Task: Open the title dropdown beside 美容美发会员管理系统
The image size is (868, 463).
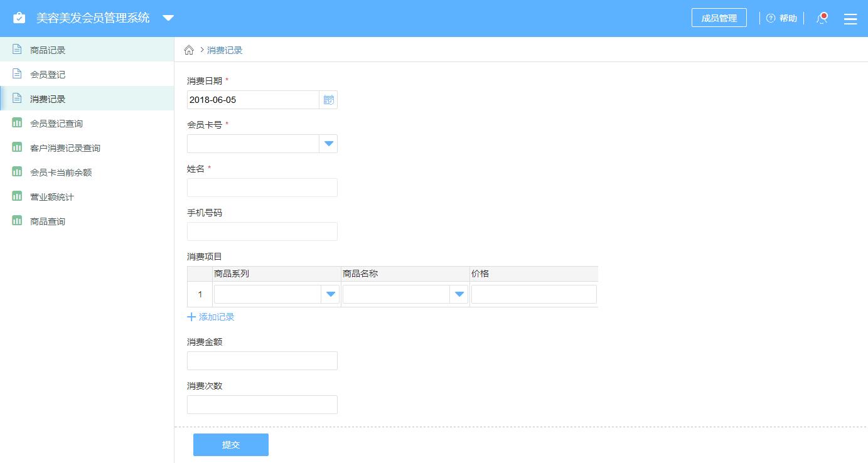Action: pos(168,18)
